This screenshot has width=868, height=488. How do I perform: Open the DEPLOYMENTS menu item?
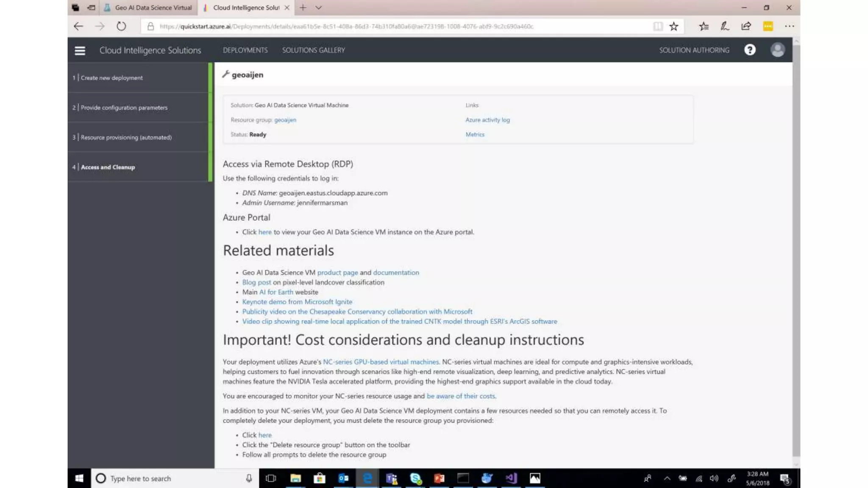click(x=245, y=50)
